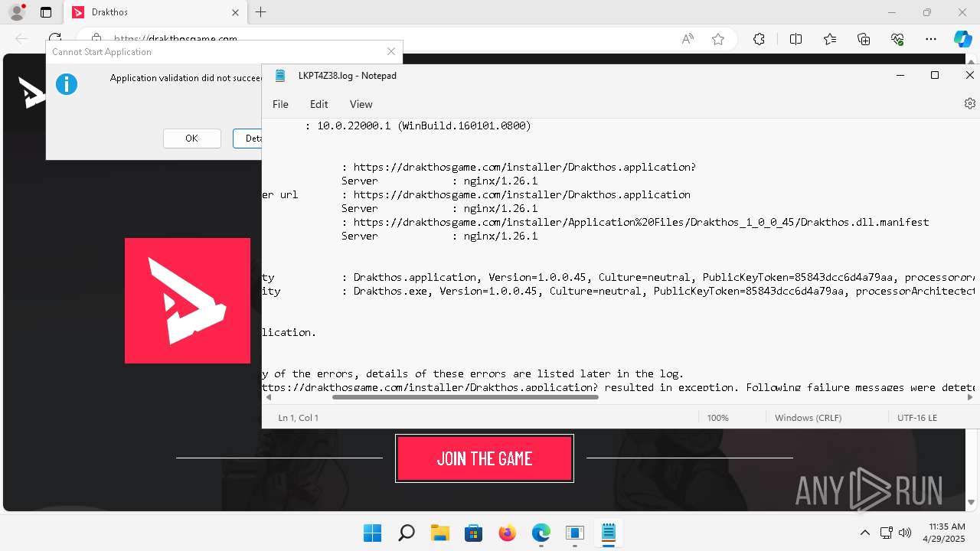Screen dimensions: 980x551
Task: Refresh the Drakthos page
Action: 54,38
